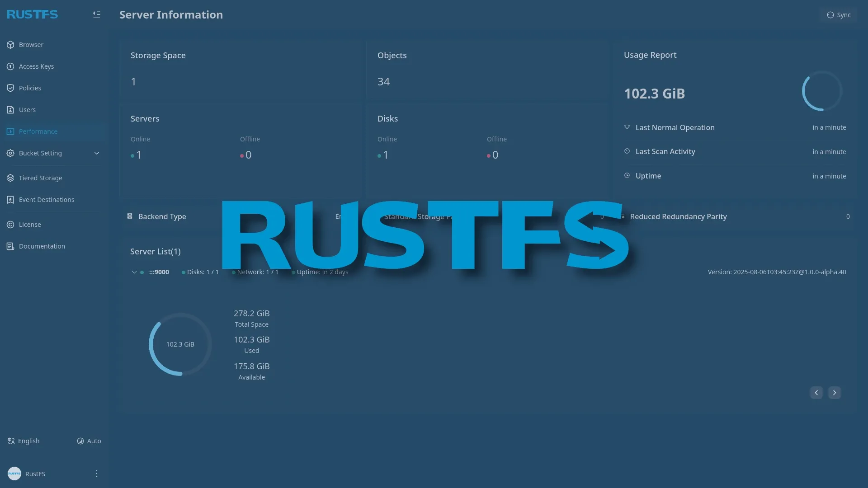Click the Auto theme icon
Image resolution: width=868 pixels, height=488 pixels.
click(x=80, y=441)
